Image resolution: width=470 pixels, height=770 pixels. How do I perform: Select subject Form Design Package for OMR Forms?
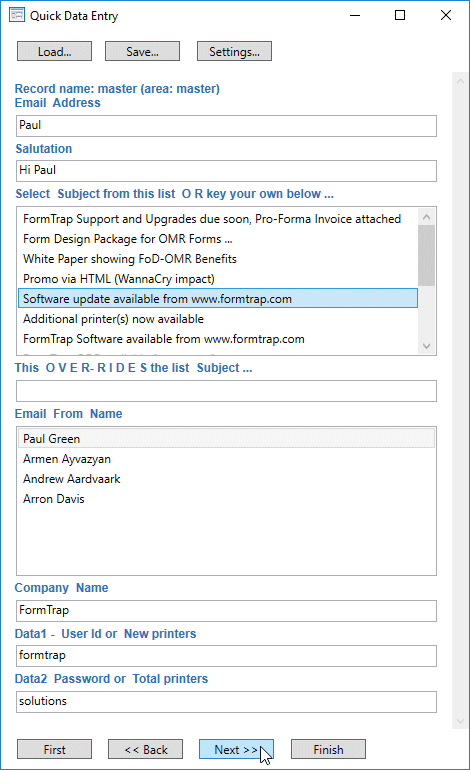pos(218,239)
